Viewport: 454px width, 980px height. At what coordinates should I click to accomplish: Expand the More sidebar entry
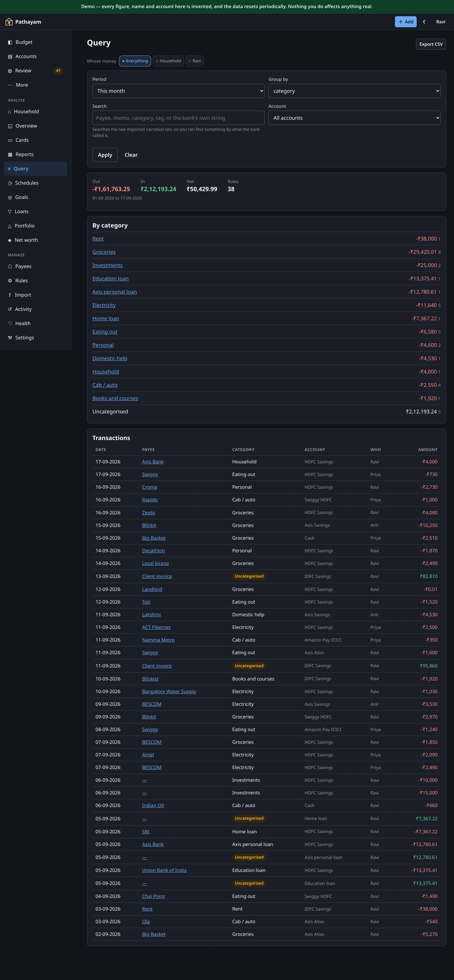tap(35, 85)
